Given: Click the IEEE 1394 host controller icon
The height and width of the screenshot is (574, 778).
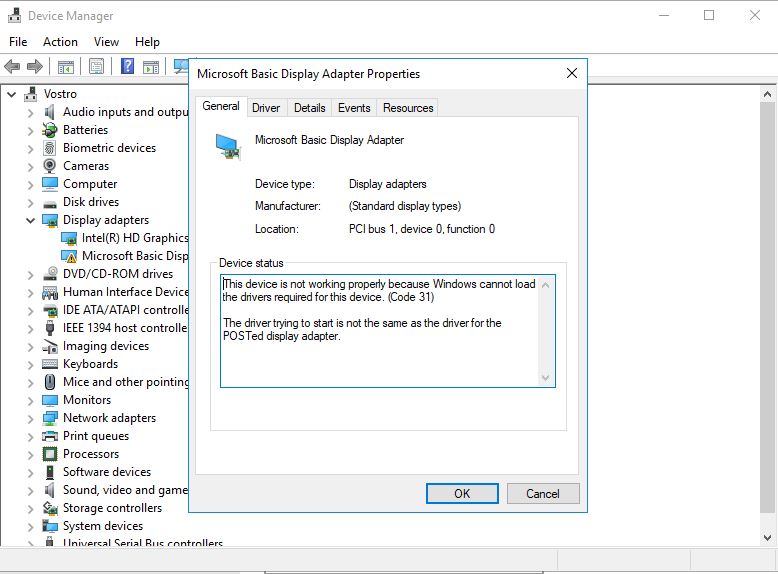Looking at the screenshot, I should click(50, 328).
